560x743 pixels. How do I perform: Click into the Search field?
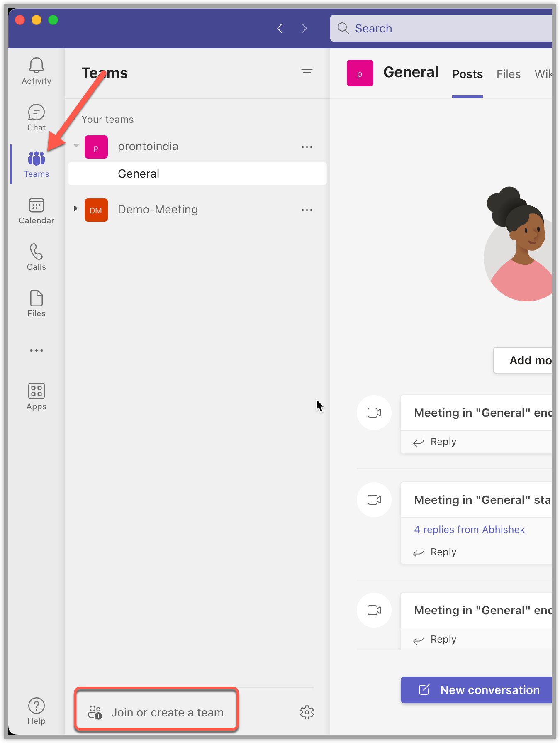441,28
